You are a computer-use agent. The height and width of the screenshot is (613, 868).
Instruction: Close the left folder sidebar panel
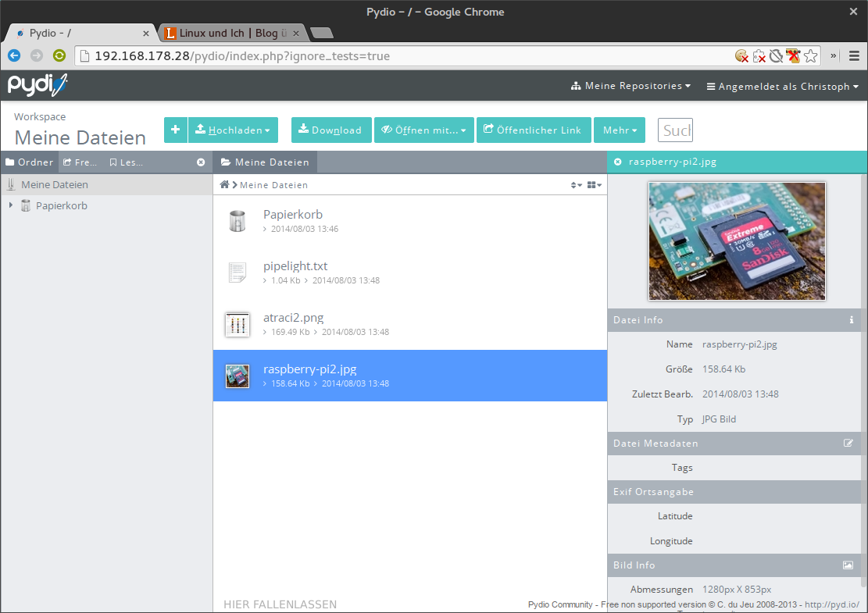pos(201,162)
